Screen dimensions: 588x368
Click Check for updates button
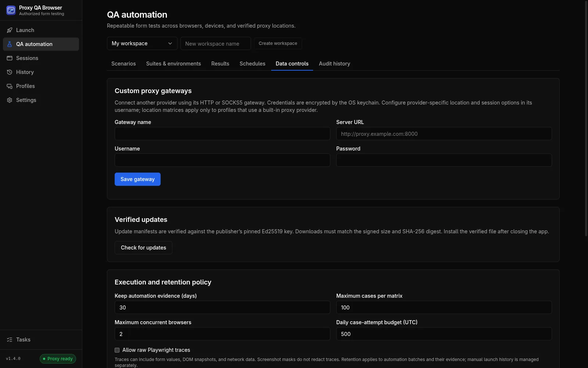pos(143,248)
